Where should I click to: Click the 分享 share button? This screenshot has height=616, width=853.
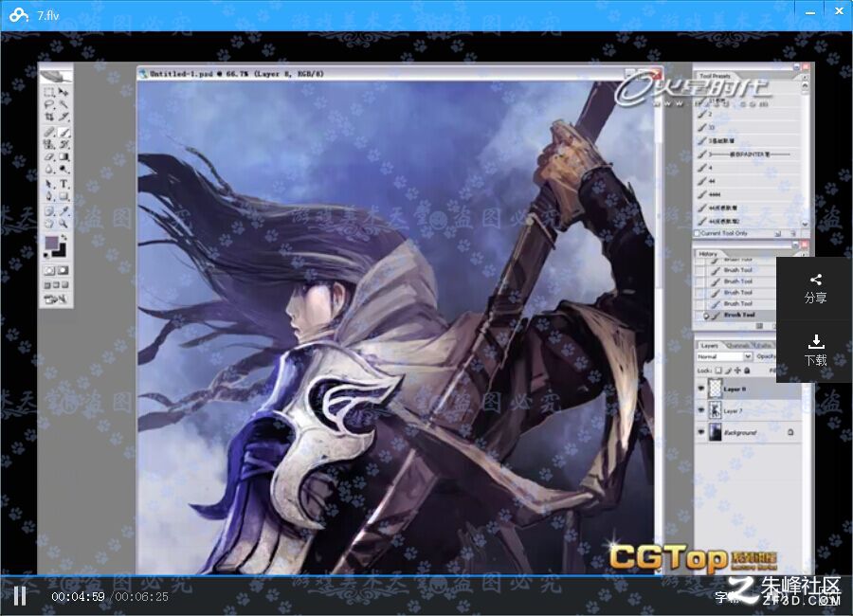pyautogui.click(x=815, y=288)
